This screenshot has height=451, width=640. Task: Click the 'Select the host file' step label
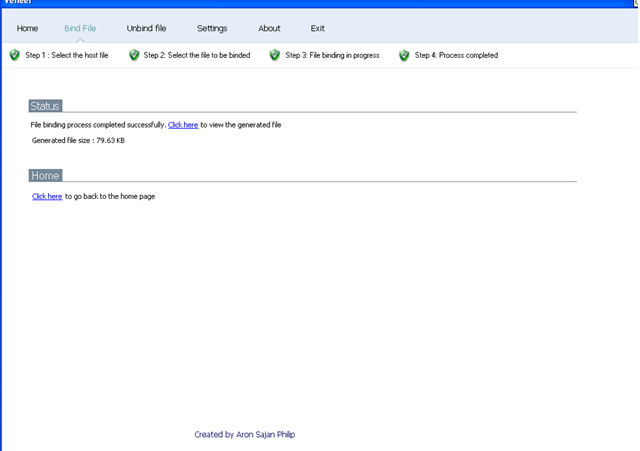click(67, 55)
